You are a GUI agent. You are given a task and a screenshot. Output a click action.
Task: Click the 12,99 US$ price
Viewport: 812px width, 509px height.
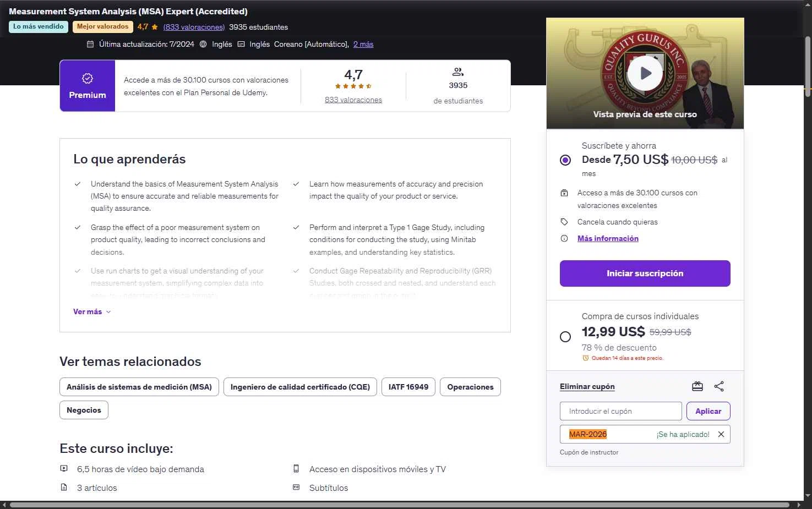coord(613,332)
